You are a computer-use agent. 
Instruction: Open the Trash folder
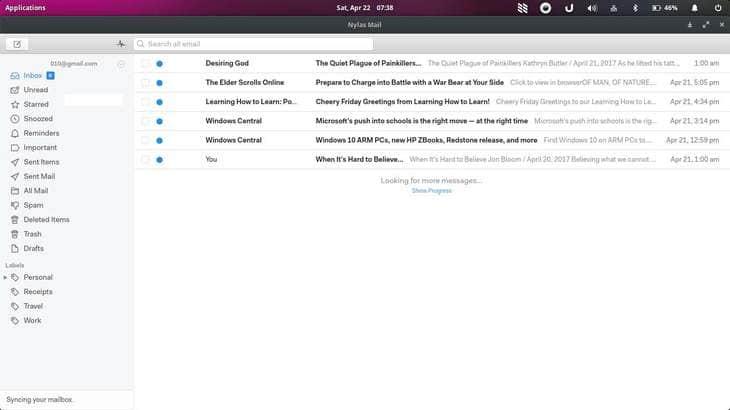tap(33, 234)
